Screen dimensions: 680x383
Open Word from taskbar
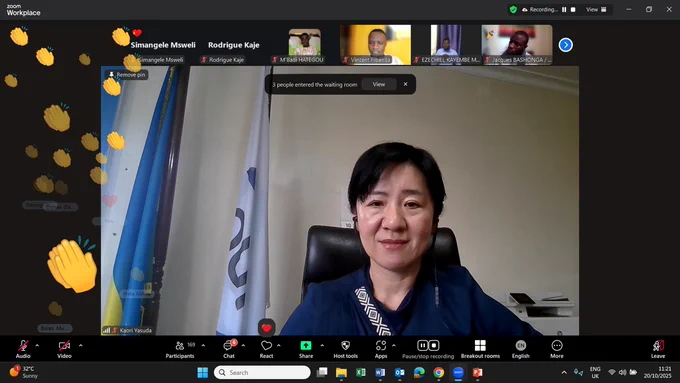click(x=380, y=372)
